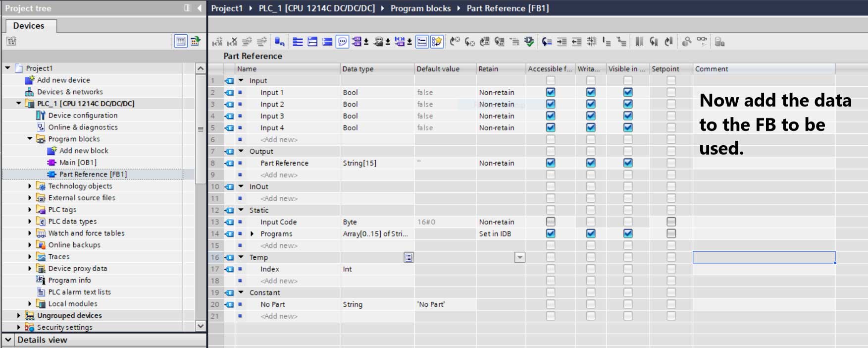868x348 pixels.
Task: Click the project tree scroll up arrow
Action: (201, 68)
